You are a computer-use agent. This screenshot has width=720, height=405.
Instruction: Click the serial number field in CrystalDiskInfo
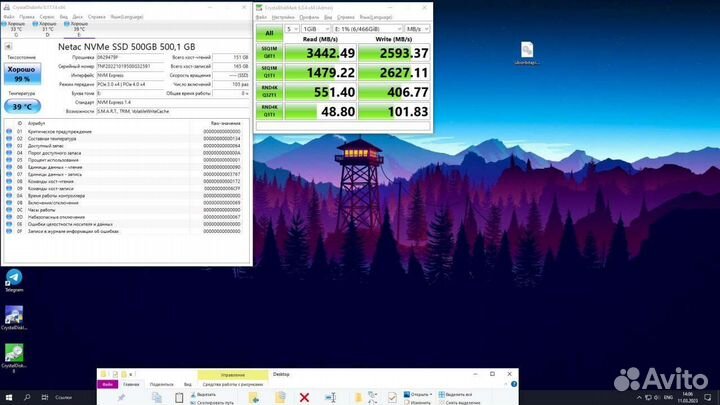(130, 66)
